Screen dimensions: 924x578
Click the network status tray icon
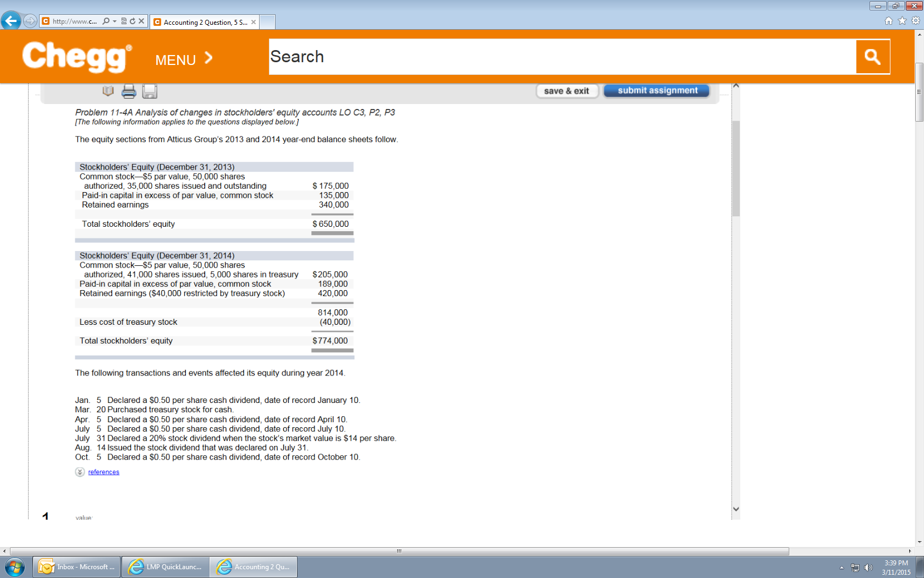[x=855, y=568]
